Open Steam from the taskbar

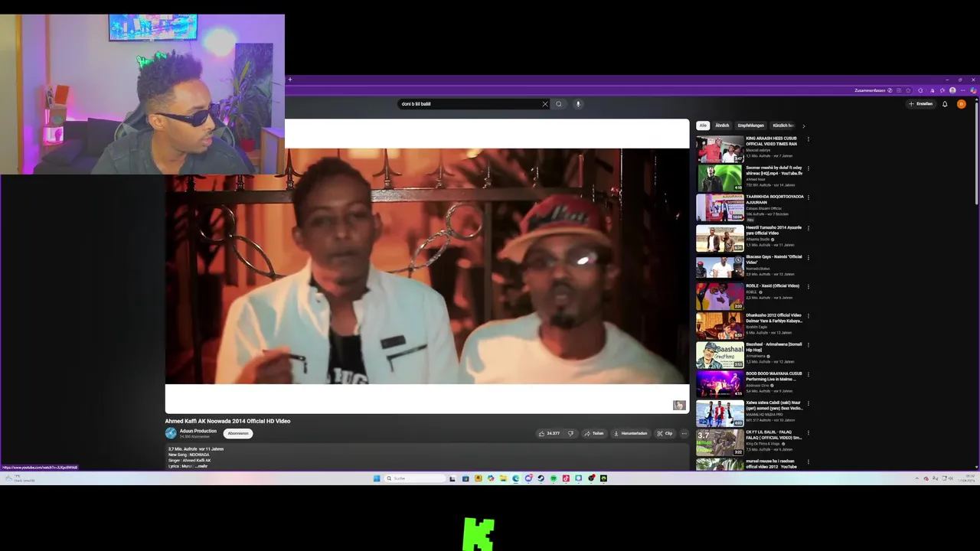coord(541,478)
